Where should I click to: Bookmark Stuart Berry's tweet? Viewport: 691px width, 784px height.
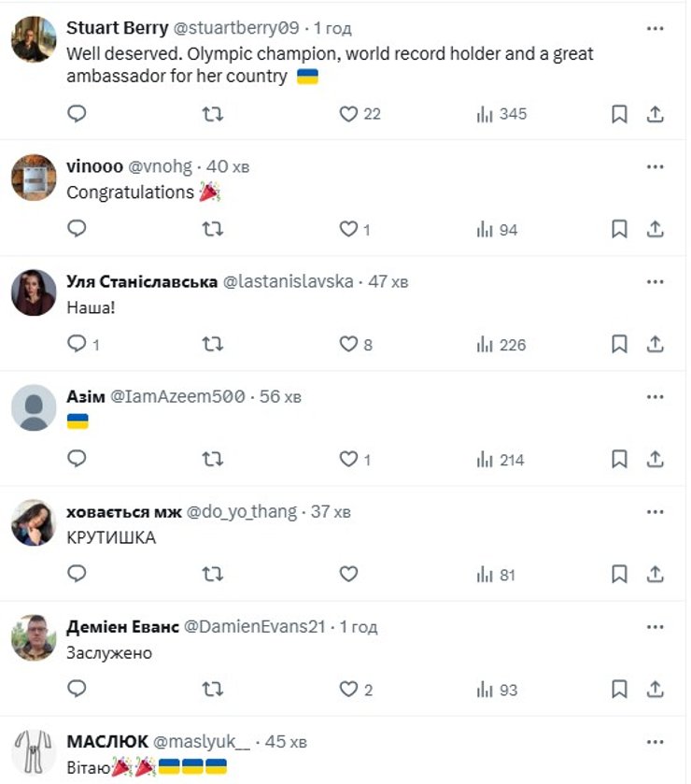618,114
